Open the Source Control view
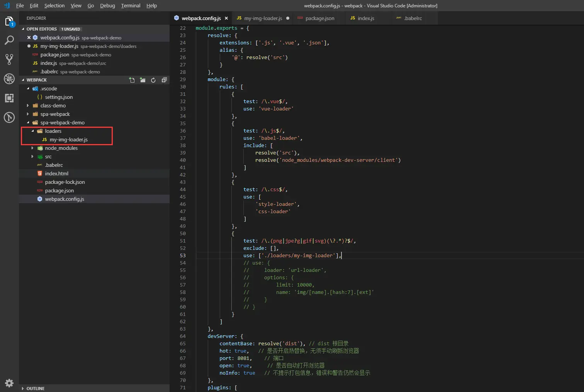The image size is (584, 392). [9, 59]
